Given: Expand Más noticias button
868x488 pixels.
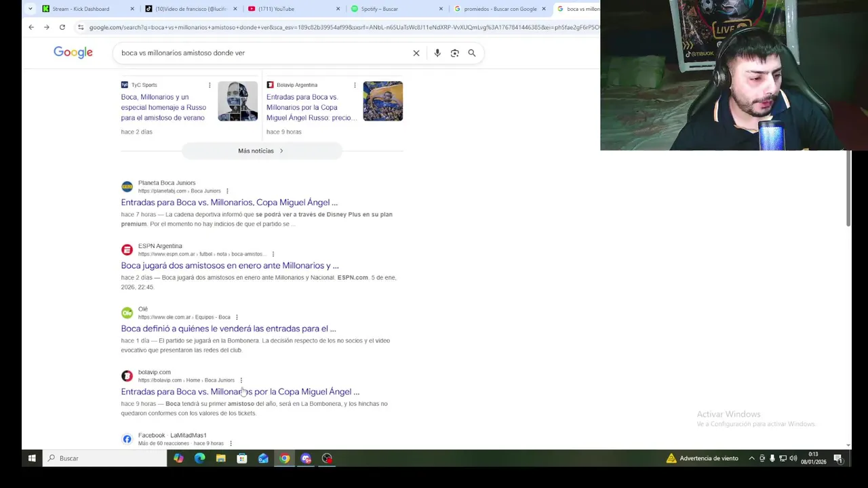Looking at the screenshot, I should tap(261, 151).
